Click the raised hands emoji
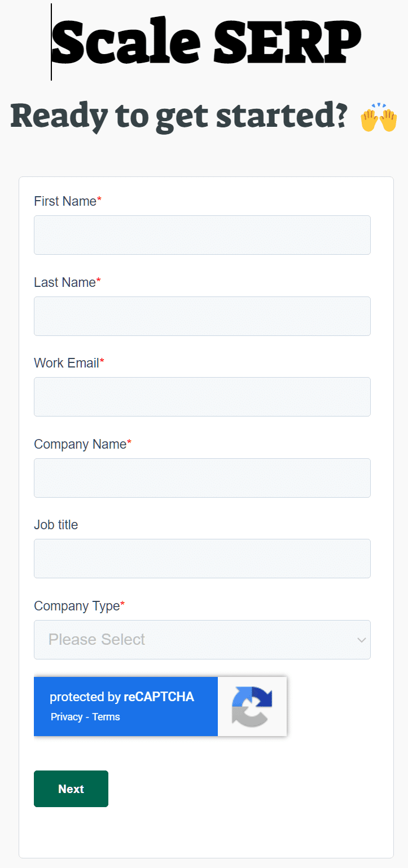The image size is (408, 868). 379,118
